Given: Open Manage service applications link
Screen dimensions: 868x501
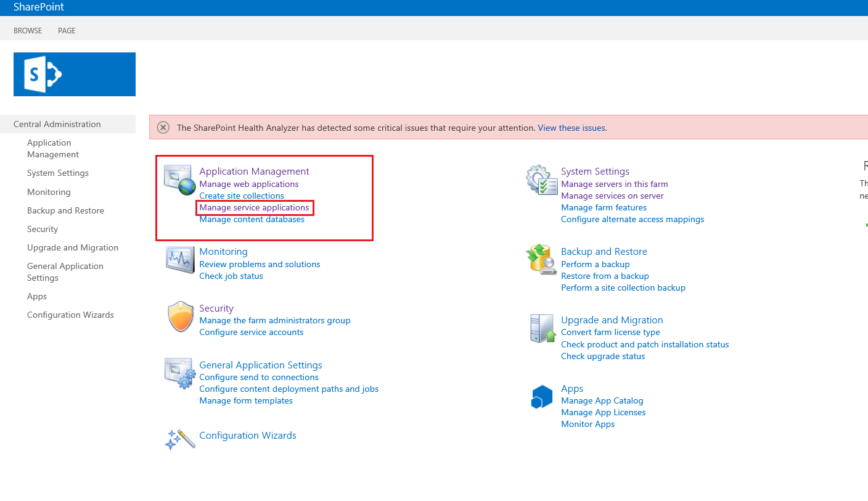Looking at the screenshot, I should (x=254, y=208).
